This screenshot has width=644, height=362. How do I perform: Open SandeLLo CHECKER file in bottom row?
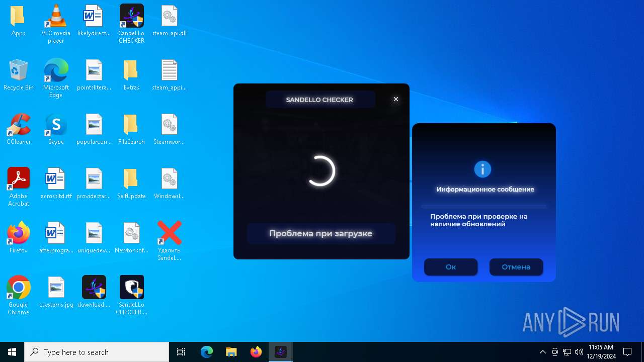click(x=131, y=295)
